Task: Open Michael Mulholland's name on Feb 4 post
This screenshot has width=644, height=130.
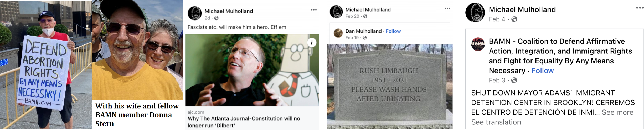Action: pyautogui.click(x=522, y=9)
